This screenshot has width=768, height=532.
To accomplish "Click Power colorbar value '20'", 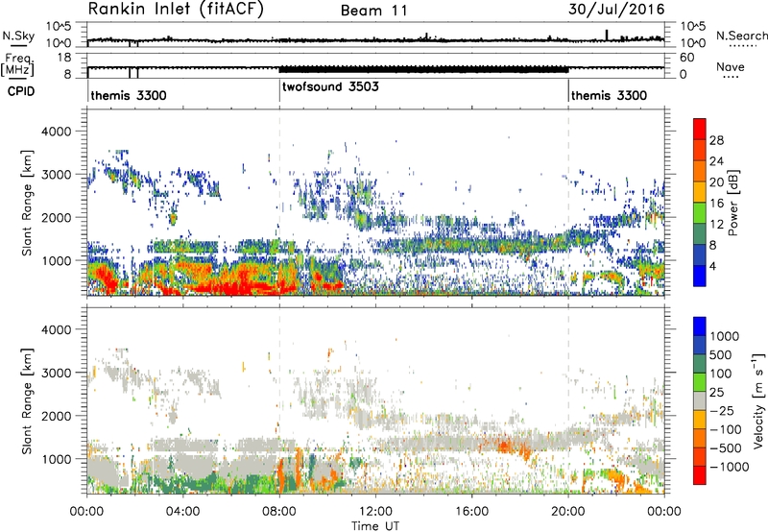I will [716, 182].
